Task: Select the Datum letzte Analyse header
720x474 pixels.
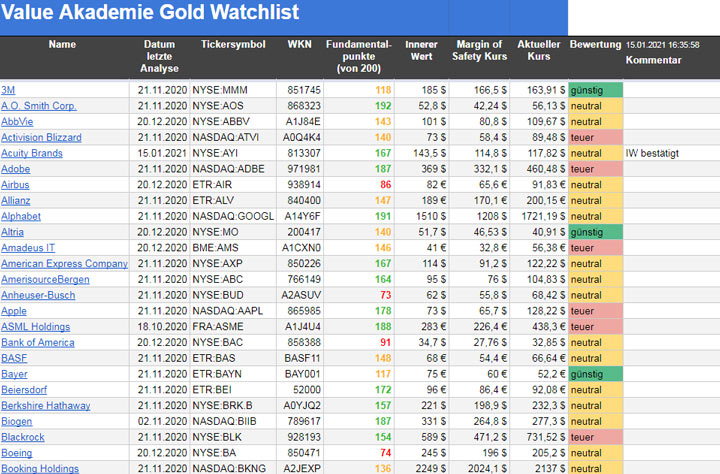Action: coord(159,56)
